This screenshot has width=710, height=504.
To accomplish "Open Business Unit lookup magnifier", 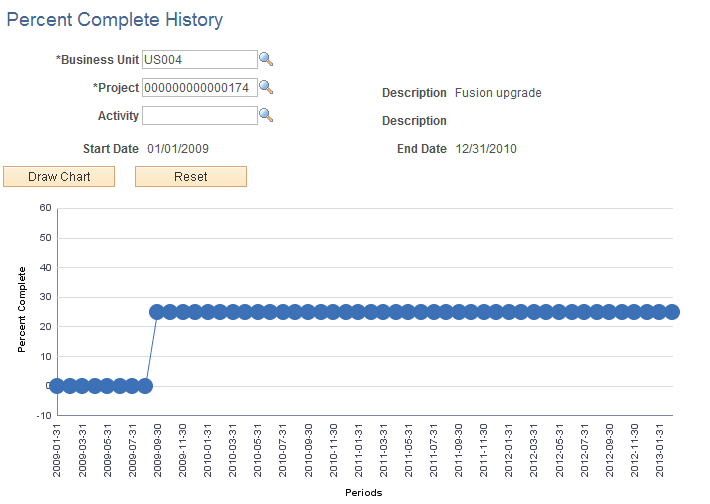I will point(266,59).
